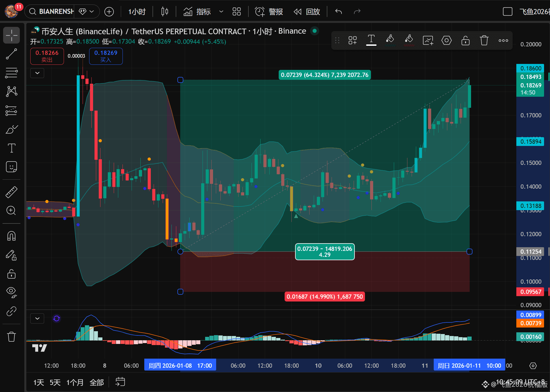Open the text annotation tool in left sidebar
Viewport: 550px width, 392px height.
[x=11, y=148]
